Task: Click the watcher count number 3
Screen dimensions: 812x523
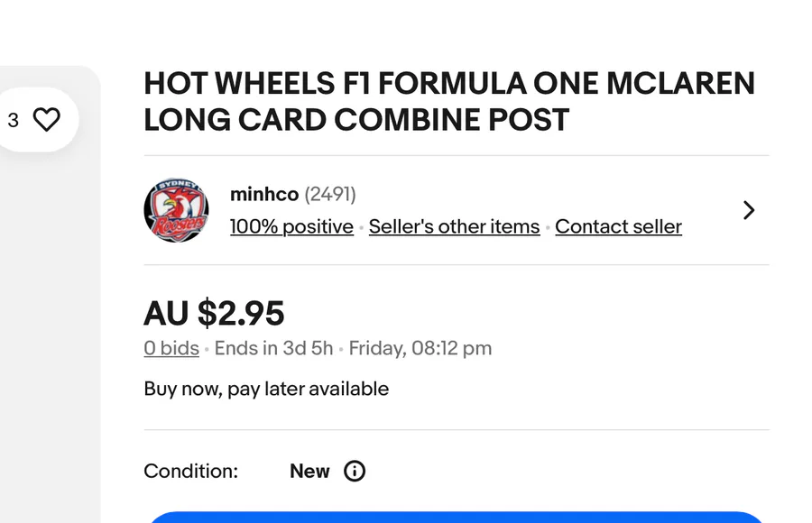Action: click(13, 120)
